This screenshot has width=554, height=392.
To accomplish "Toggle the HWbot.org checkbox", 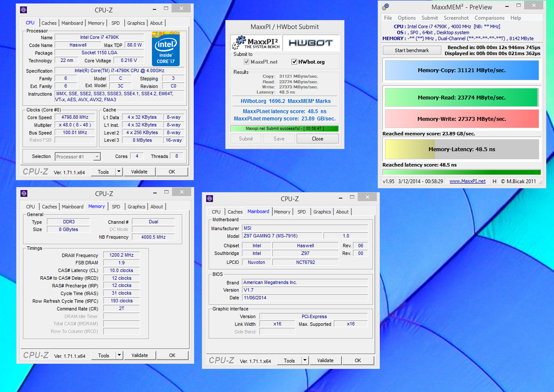I will (294, 62).
